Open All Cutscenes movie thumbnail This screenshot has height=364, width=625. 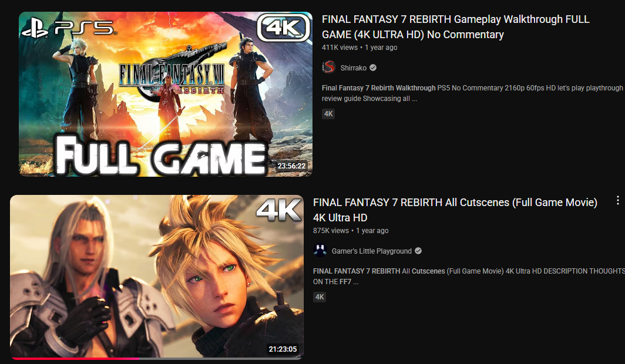(x=157, y=277)
